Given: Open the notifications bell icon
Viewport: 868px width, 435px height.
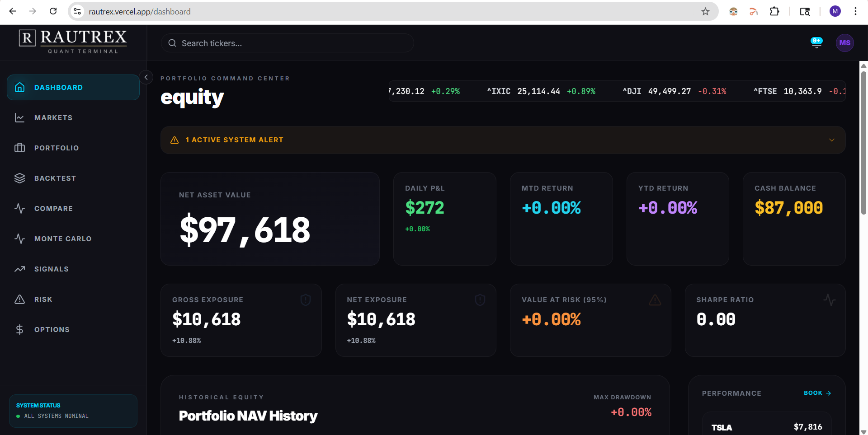Looking at the screenshot, I should (816, 43).
